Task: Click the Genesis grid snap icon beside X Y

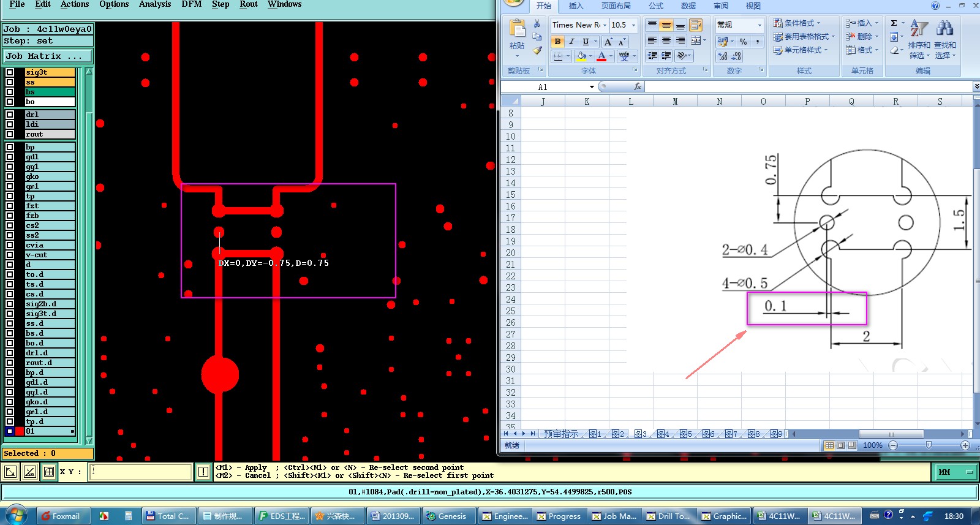Action: coord(48,472)
